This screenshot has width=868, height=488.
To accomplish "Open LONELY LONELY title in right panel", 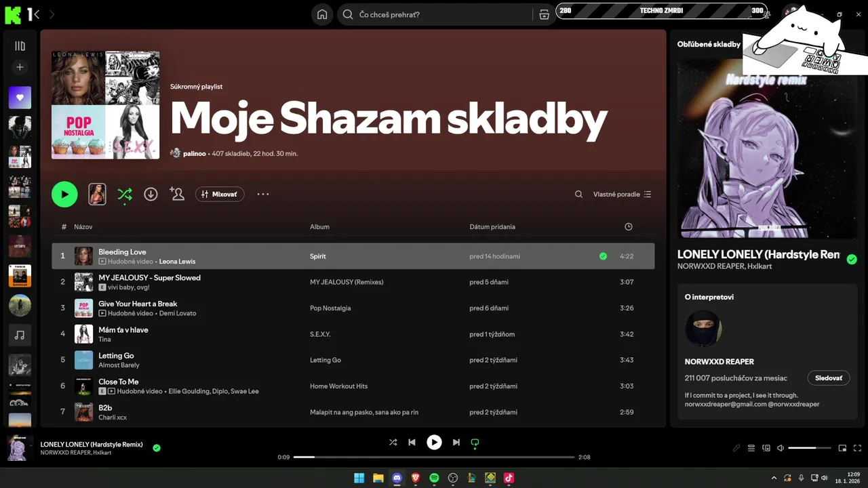I will (x=758, y=255).
